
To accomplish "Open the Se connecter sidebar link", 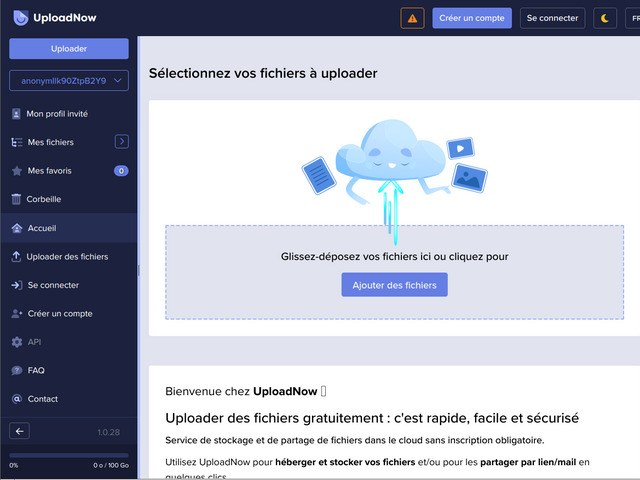I will pyautogui.click(x=53, y=285).
